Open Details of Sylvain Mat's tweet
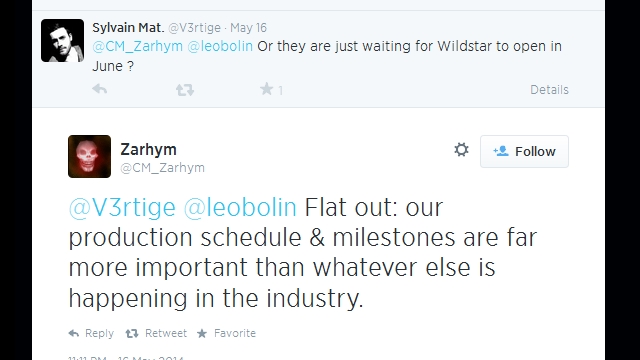 coord(549,90)
